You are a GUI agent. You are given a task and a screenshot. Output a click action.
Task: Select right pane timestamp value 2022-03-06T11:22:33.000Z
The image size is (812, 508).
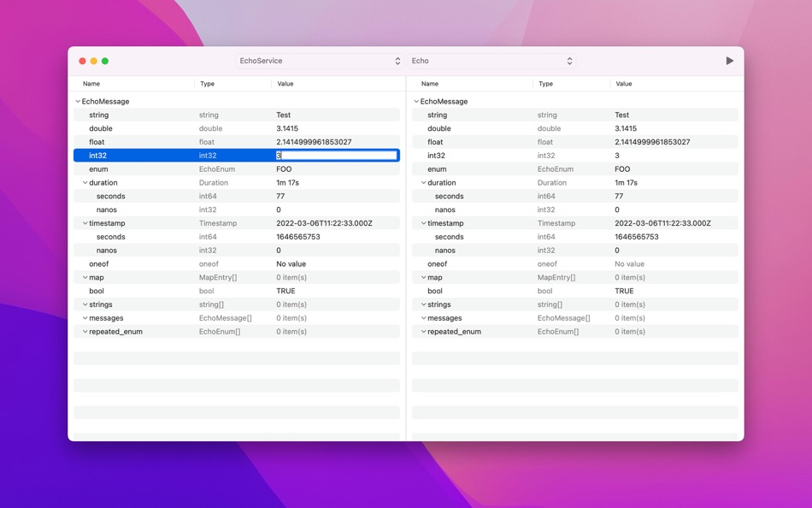click(663, 223)
